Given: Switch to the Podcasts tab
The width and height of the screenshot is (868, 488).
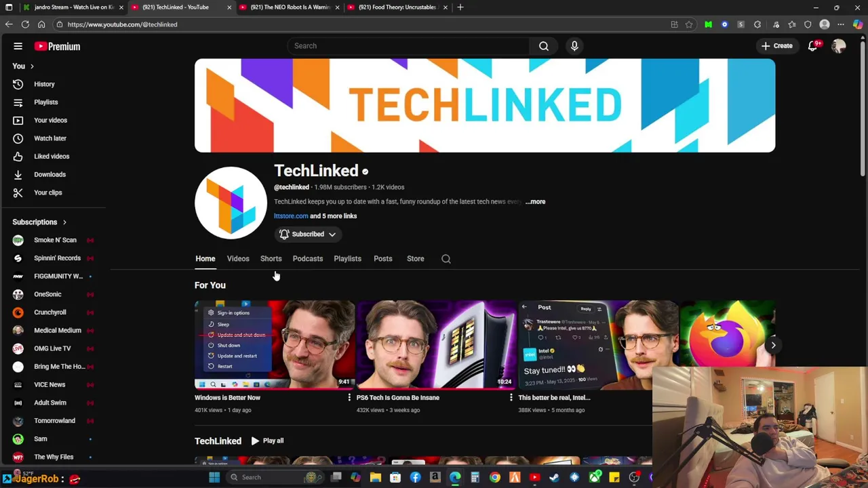Looking at the screenshot, I should [308, 259].
